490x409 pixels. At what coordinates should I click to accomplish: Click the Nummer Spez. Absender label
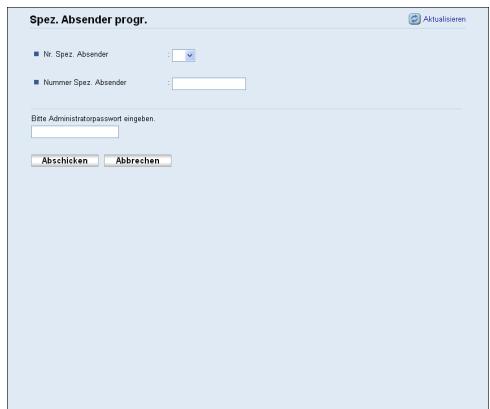85,82
